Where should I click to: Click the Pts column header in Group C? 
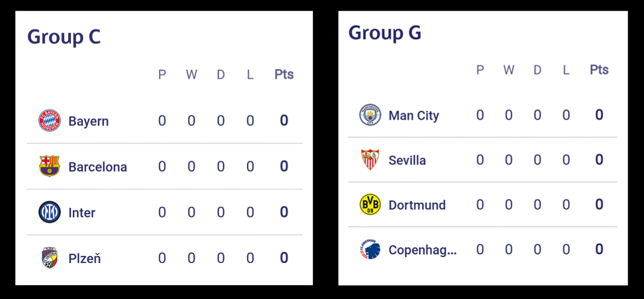[284, 75]
